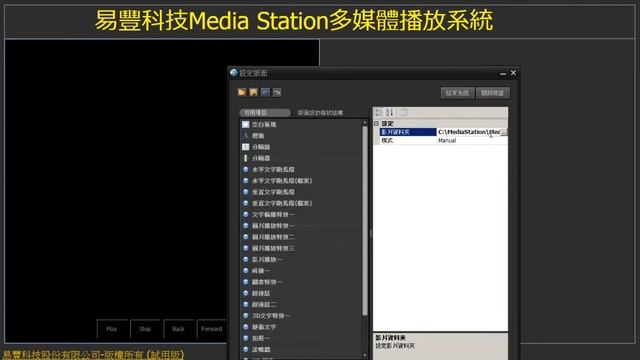Select 垂直文字跑馬燈(檔案) in the list
Viewport: 640px width, 360px height.
[282, 203]
